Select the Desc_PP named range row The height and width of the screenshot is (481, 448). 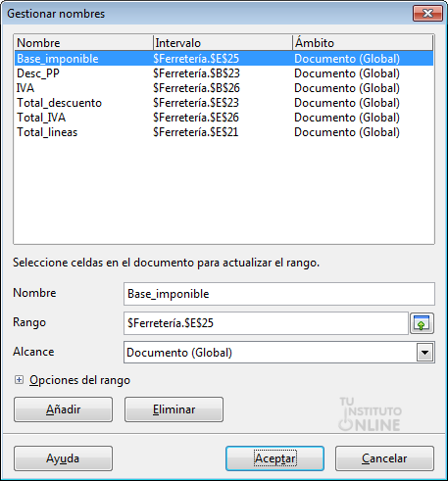coord(224,73)
